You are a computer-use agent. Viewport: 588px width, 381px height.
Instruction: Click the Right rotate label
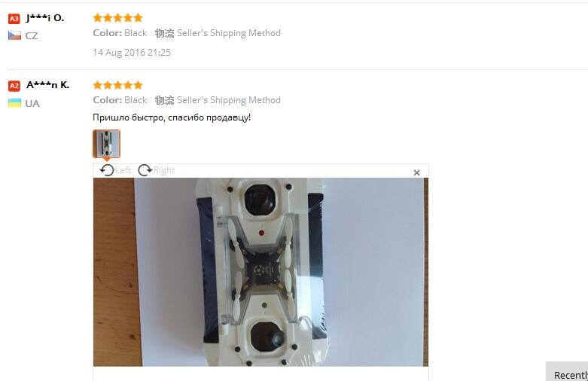(x=164, y=170)
